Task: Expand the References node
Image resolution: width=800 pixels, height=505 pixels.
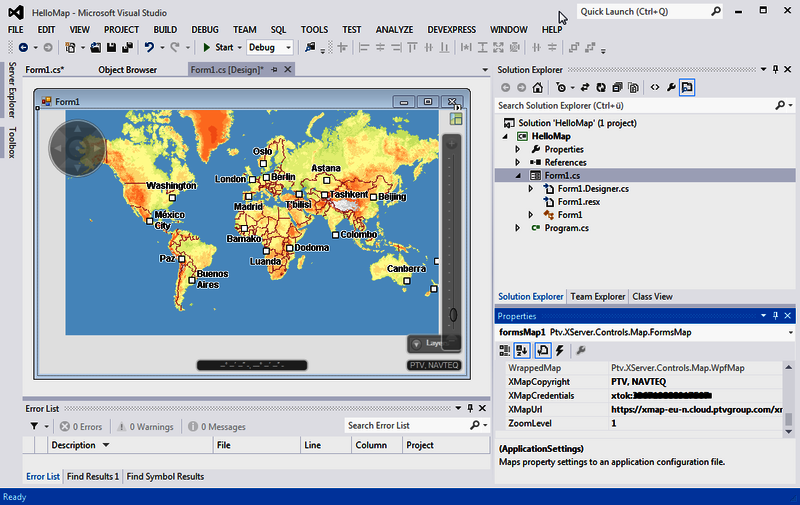Action: 518,163
